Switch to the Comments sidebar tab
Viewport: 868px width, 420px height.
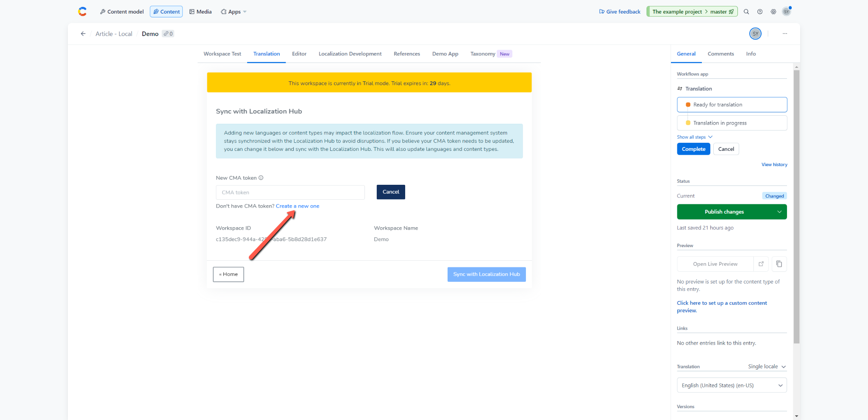721,54
